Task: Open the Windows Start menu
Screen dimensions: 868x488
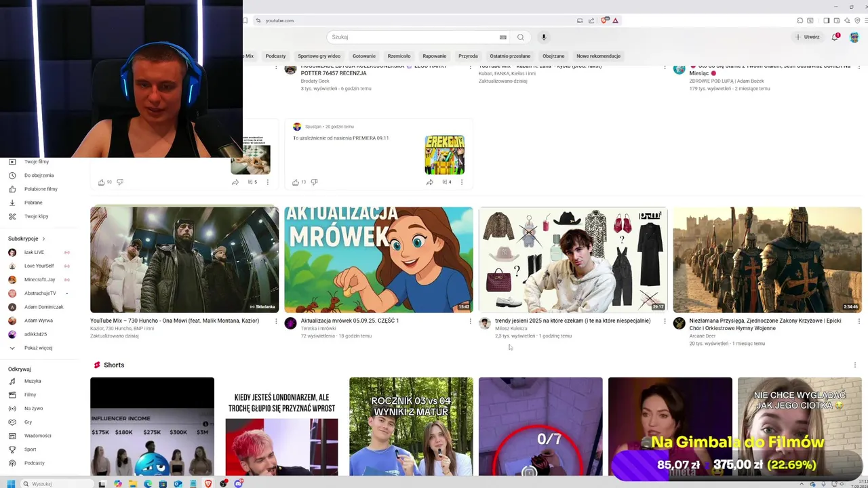Action: tap(11, 483)
